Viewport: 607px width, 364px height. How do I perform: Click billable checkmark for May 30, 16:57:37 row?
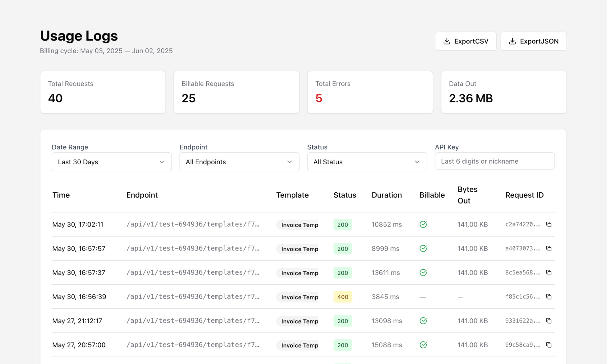pyautogui.click(x=423, y=272)
